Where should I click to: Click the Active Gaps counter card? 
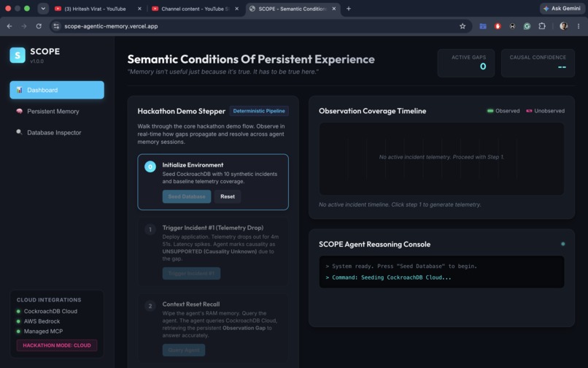(x=465, y=63)
